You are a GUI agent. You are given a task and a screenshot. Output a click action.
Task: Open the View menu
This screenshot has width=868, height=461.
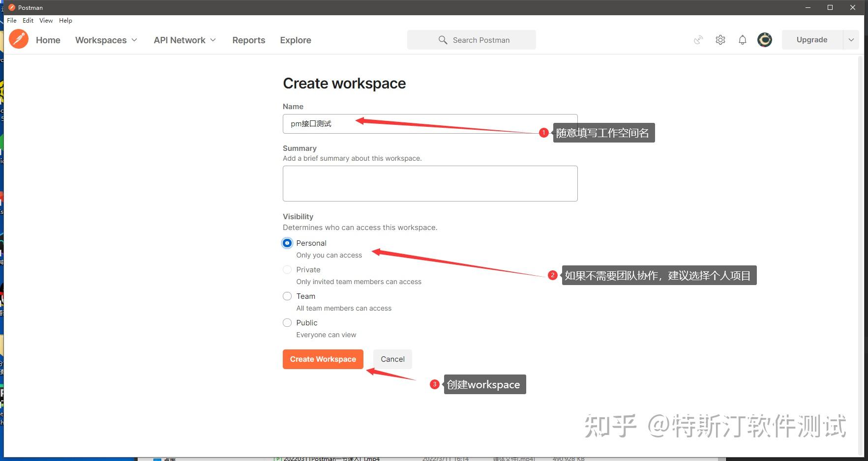pos(46,21)
